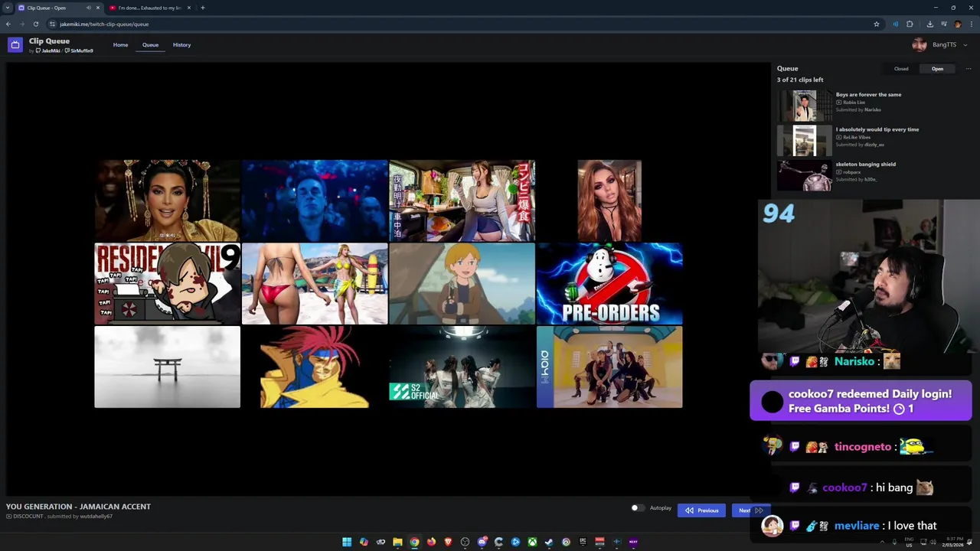This screenshot has width=980, height=551.
Task: Mute the Clip Queue tab speaker icon
Action: [x=88, y=8]
